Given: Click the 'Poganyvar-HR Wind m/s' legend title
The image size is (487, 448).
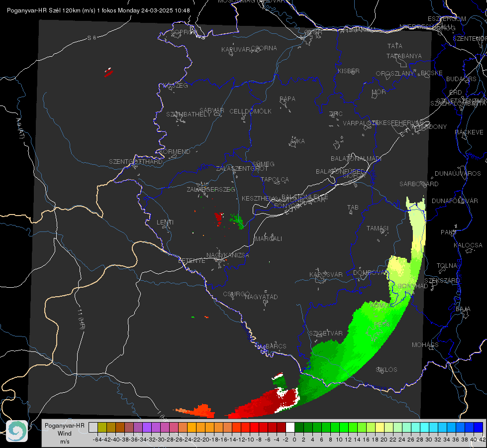Looking at the screenshot, I should 65,434.
